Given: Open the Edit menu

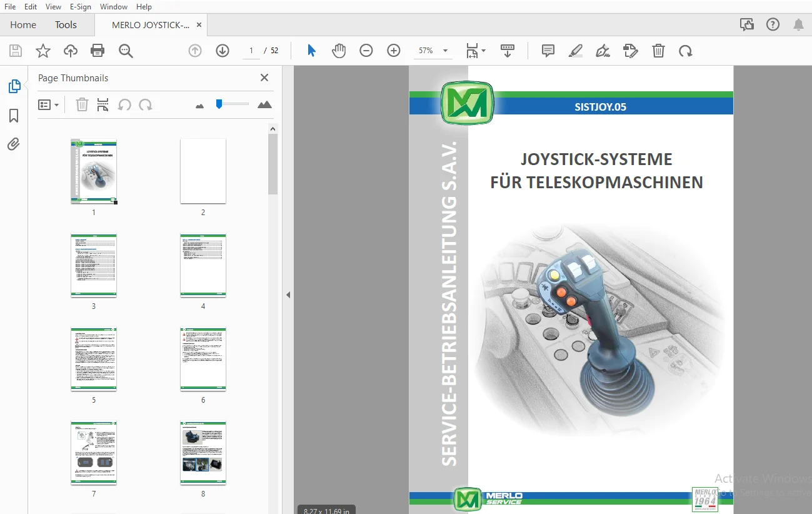Looking at the screenshot, I should pyautogui.click(x=31, y=7).
